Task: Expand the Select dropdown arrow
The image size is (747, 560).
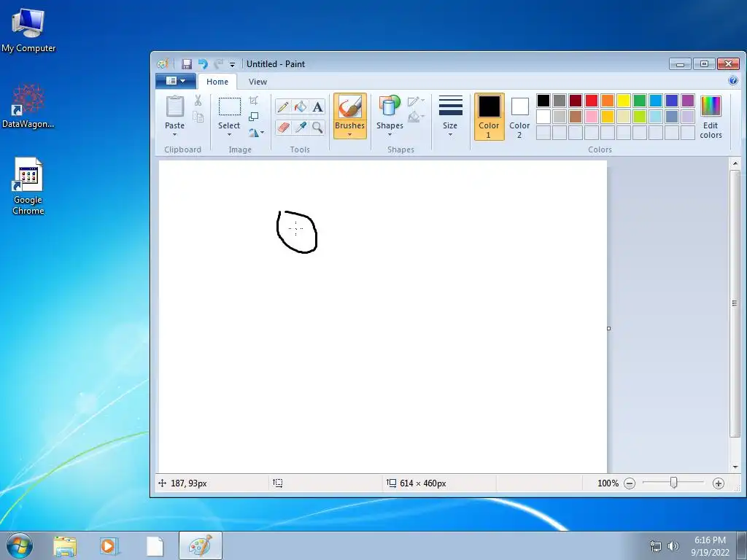Action: [x=229, y=135]
